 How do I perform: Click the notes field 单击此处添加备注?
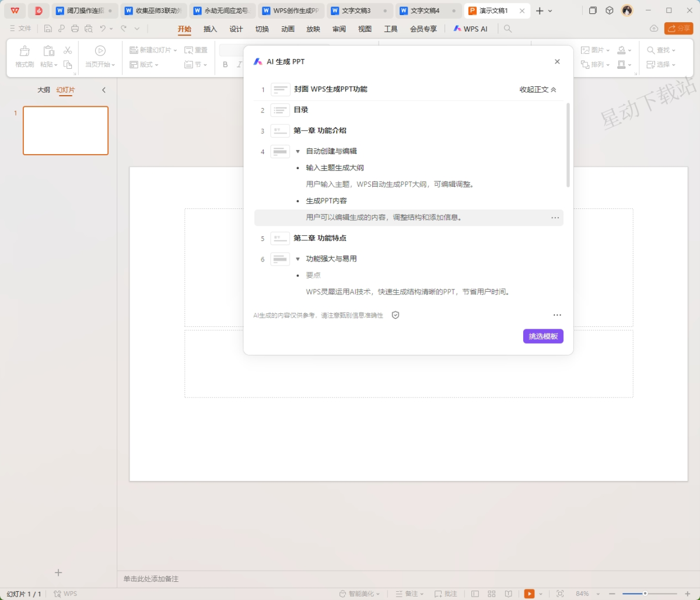[x=151, y=579]
